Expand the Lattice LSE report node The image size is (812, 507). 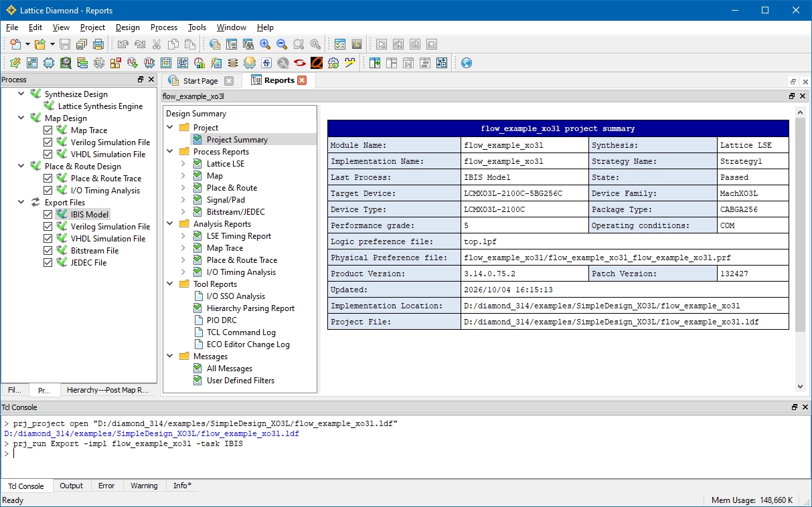point(183,164)
